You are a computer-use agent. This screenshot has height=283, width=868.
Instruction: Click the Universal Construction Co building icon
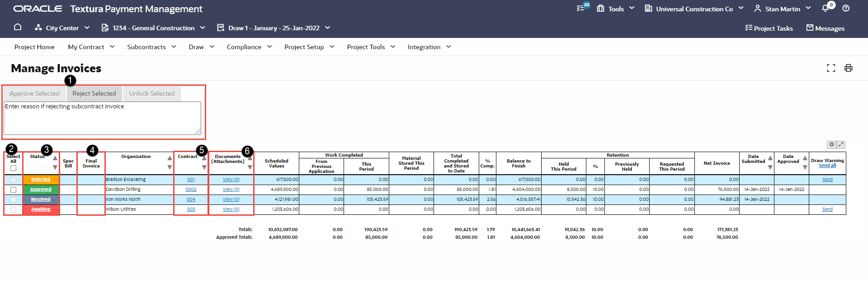click(648, 8)
